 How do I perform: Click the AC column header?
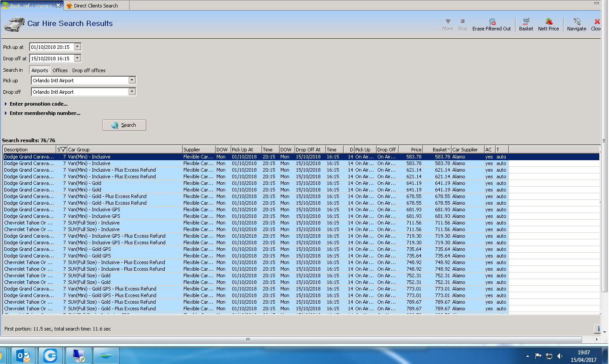click(490, 150)
